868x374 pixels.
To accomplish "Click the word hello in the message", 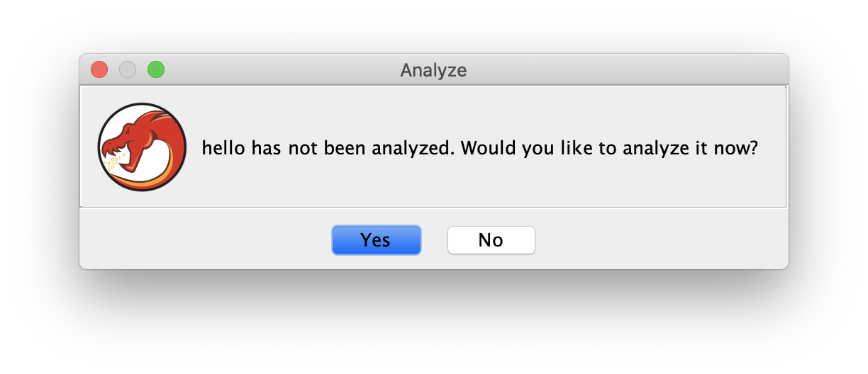I will click(x=224, y=149).
